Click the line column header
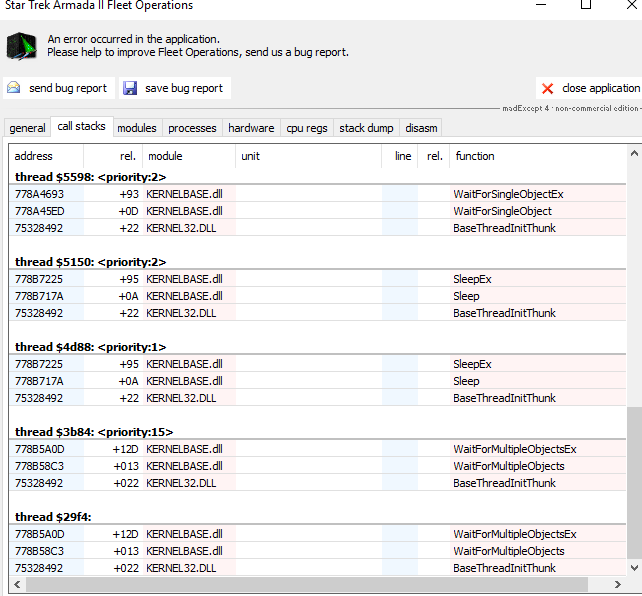The width and height of the screenshot is (642, 596). (x=400, y=156)
